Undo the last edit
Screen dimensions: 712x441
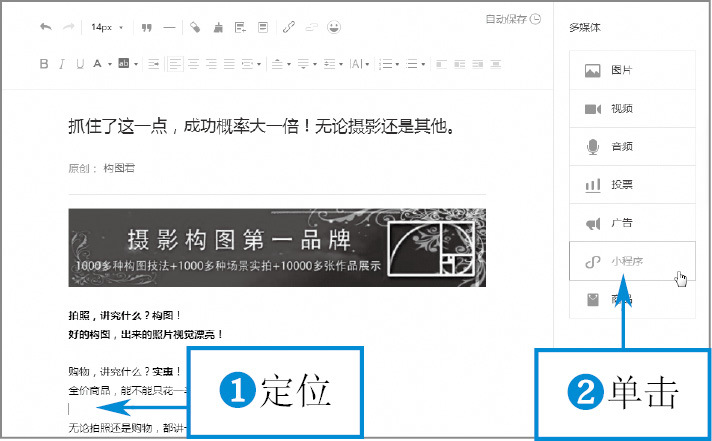point(46,27)
